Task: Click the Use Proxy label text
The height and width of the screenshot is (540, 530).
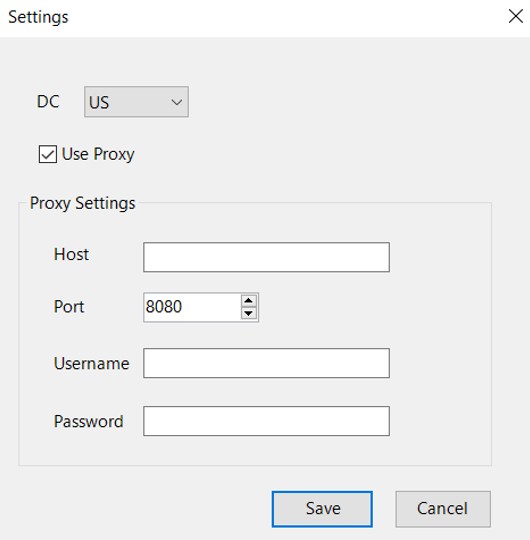Action: 98,154
